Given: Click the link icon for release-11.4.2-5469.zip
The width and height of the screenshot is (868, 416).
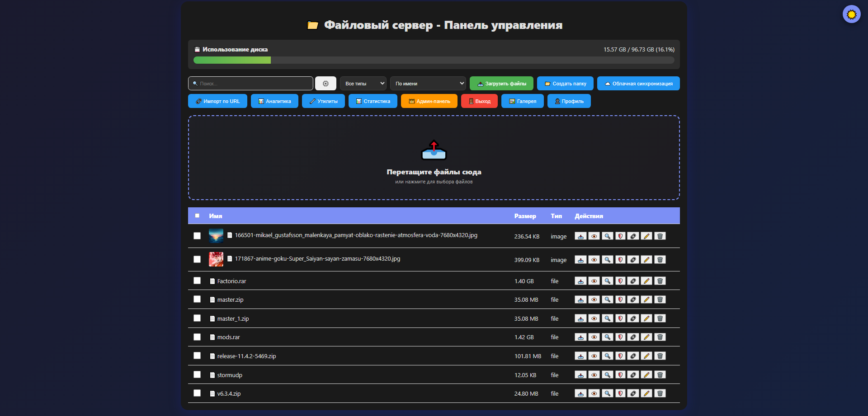Looking at the screenshot, I should point(633,356).
